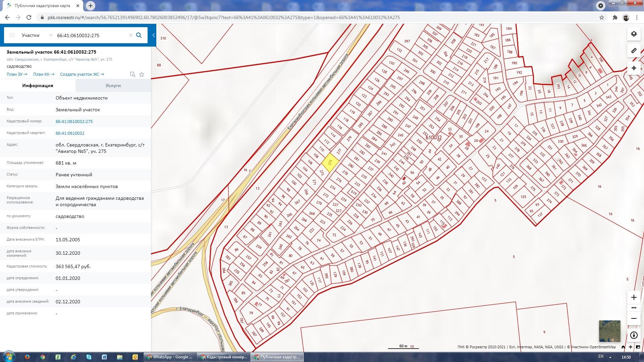Click the change date 30.12.2020

(x=68, y=253)
